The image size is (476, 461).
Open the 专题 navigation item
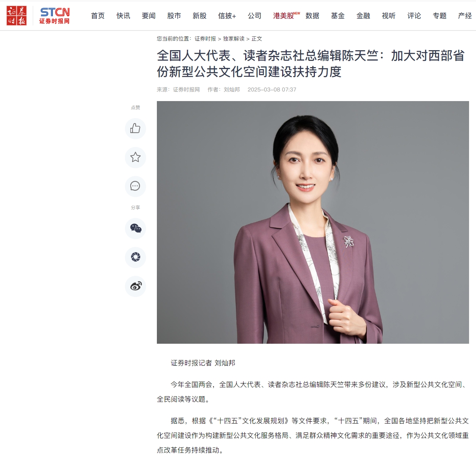coord(439,16)
